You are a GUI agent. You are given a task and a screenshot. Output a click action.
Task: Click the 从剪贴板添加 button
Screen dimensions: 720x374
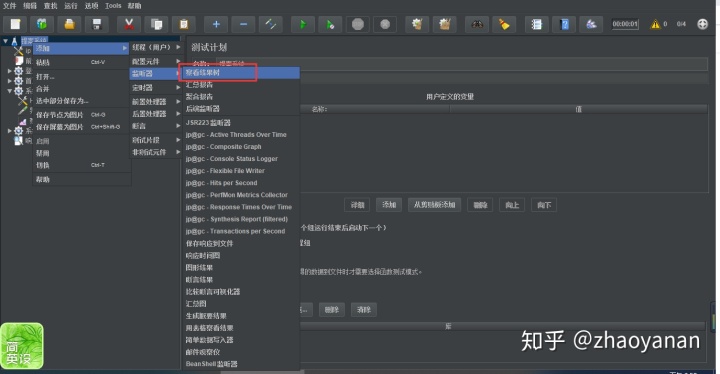pos(434,205)
